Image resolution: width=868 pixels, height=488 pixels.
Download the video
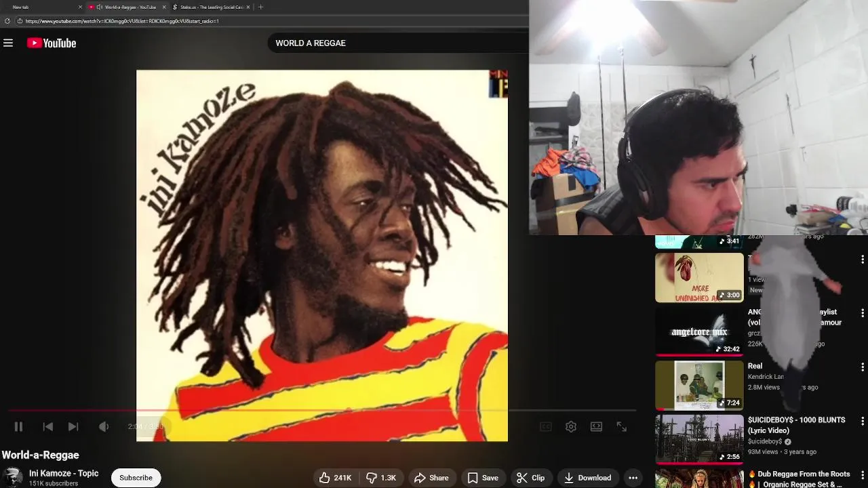(x=587, y=478)
